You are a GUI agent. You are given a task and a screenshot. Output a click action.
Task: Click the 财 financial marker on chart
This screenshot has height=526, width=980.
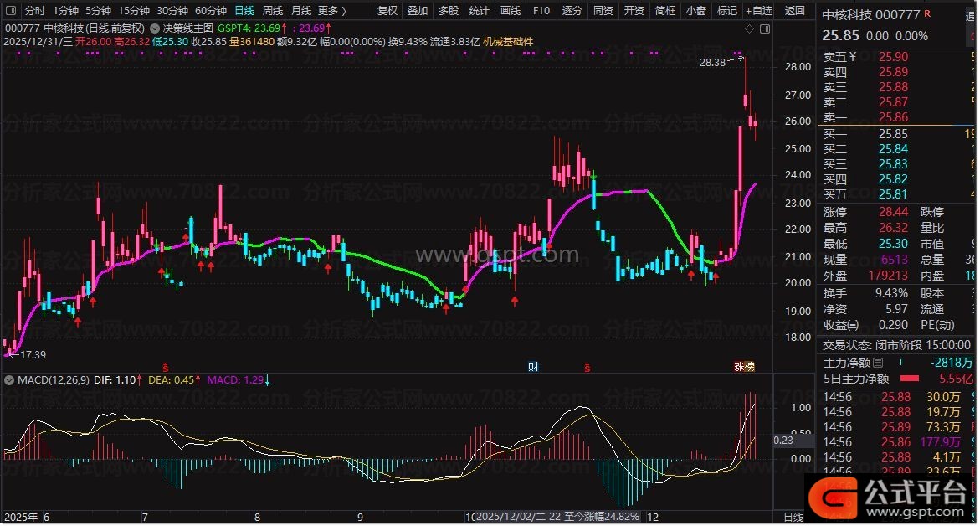[533, 367]
